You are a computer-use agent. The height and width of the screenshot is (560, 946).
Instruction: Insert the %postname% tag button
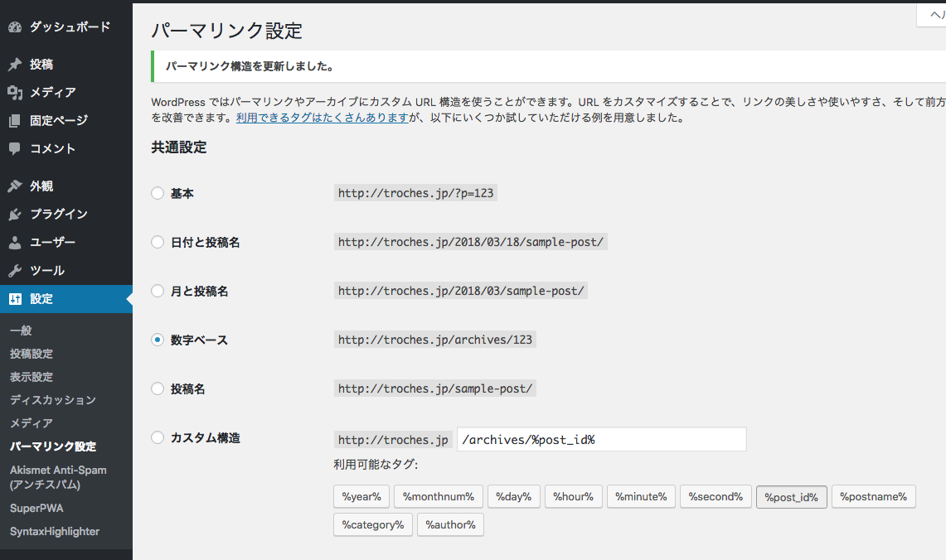pyautogui.click(x=873, y=497)
